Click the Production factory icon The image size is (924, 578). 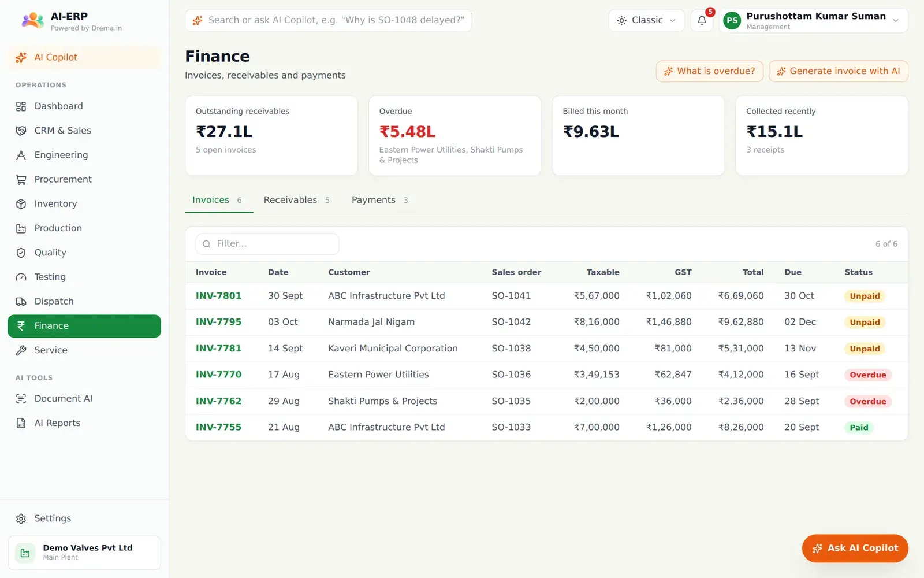pyautogui.click(x=21, y=228)
